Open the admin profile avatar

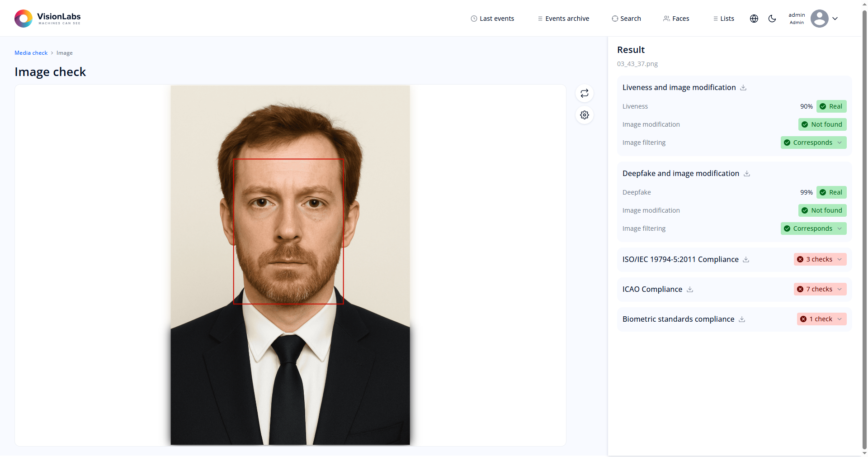[819, 19]
